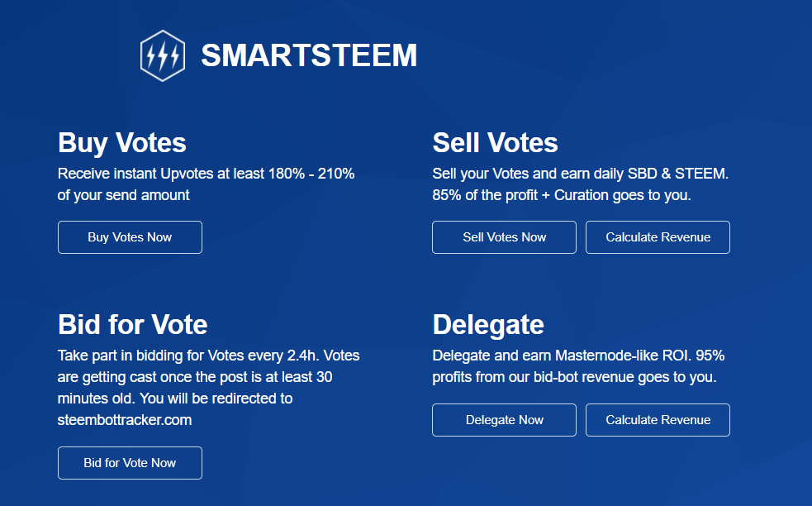Open Calculate Revenue under Sell Votes
The width and height of the screenshot is (812, 506).
[658, 237]
